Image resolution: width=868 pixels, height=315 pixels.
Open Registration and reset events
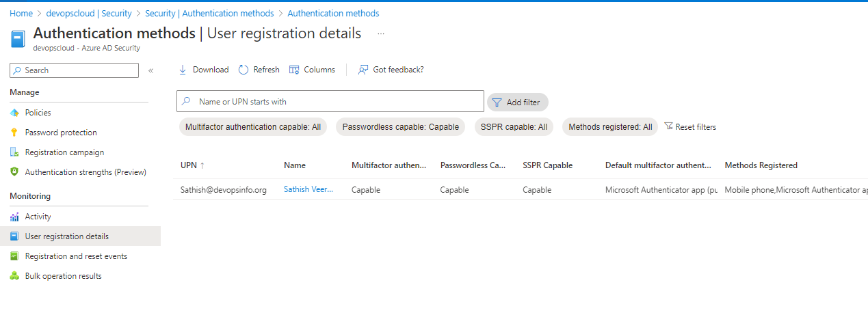coord(76,256)
